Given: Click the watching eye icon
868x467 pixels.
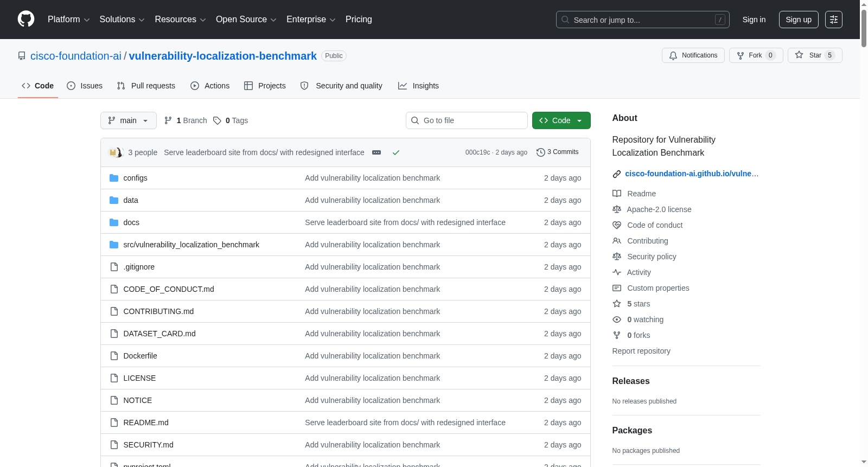Looking at the screenshot, I should [617, 319].
